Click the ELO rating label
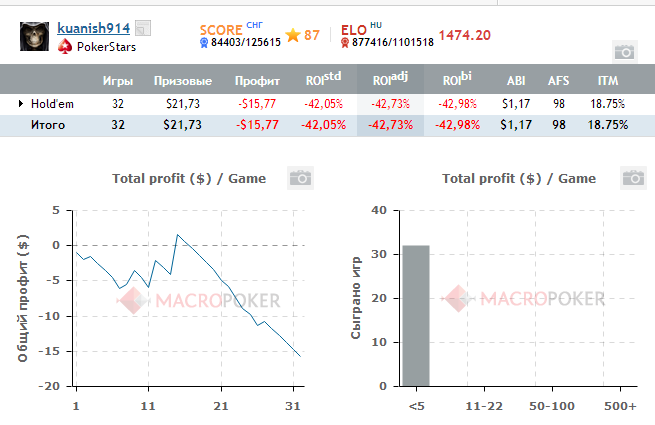Screen dimensions: 655x425 click(353, 31)
